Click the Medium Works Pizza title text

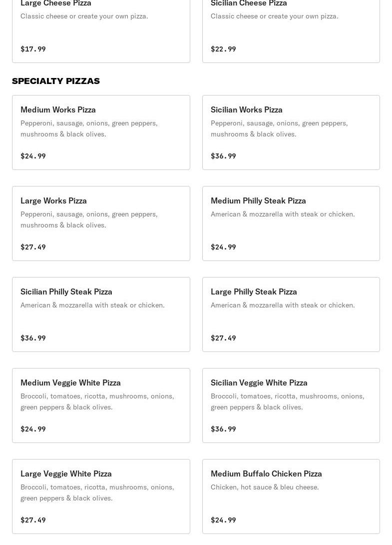coord(58,110)
